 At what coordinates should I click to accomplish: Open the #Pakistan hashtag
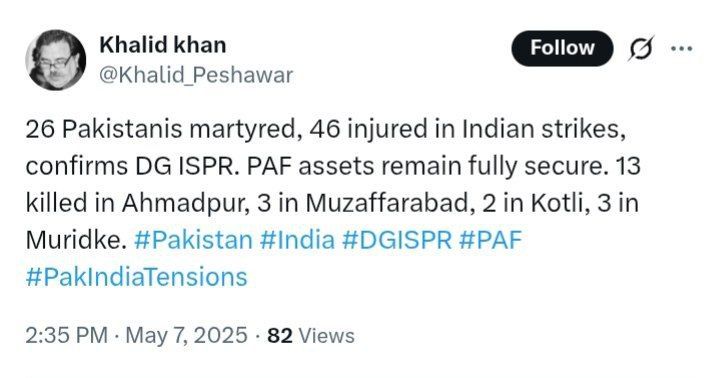(x=193, y=240)
